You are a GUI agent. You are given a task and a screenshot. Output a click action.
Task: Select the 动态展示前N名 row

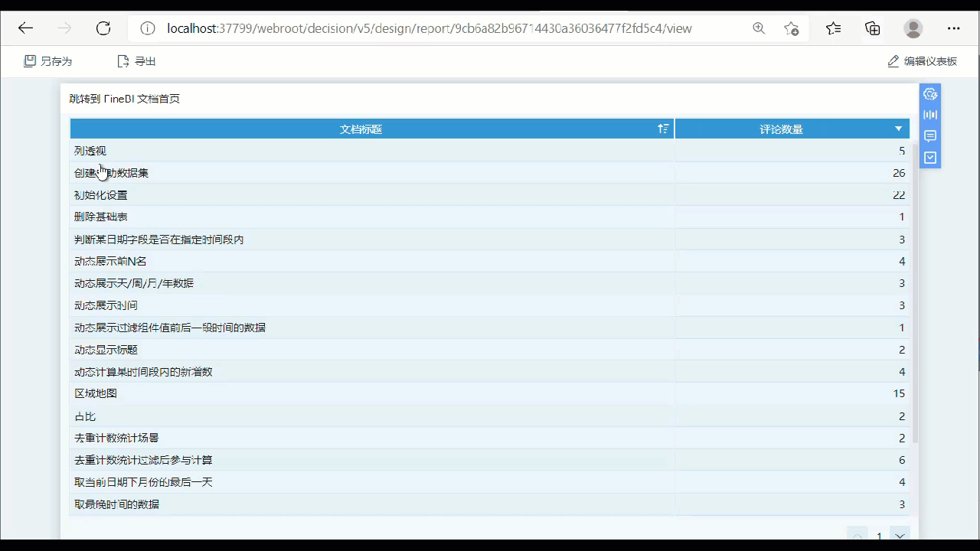click(489, 261)
